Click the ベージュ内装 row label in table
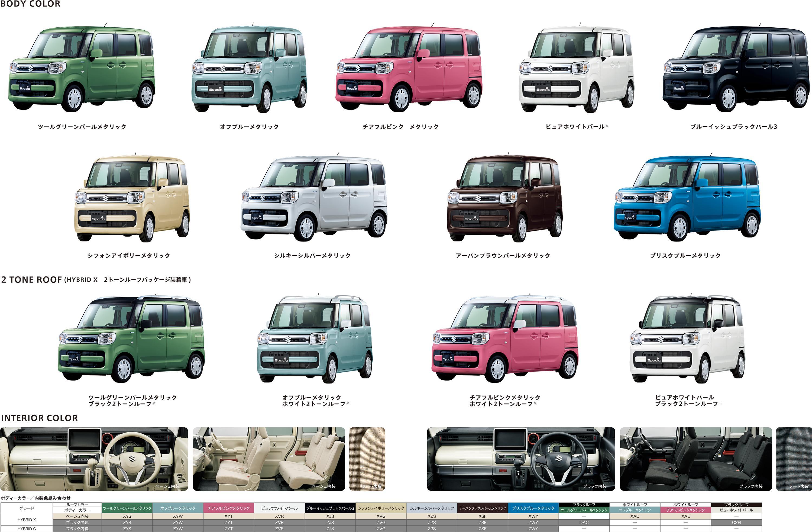The height and width of the screenshot is (532, 812). pos(77,516)
